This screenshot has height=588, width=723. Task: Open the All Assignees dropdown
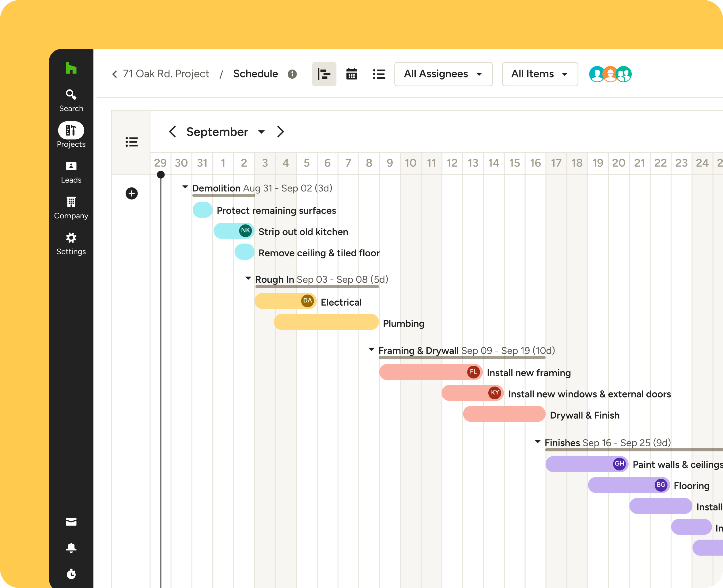click(443, 74)
